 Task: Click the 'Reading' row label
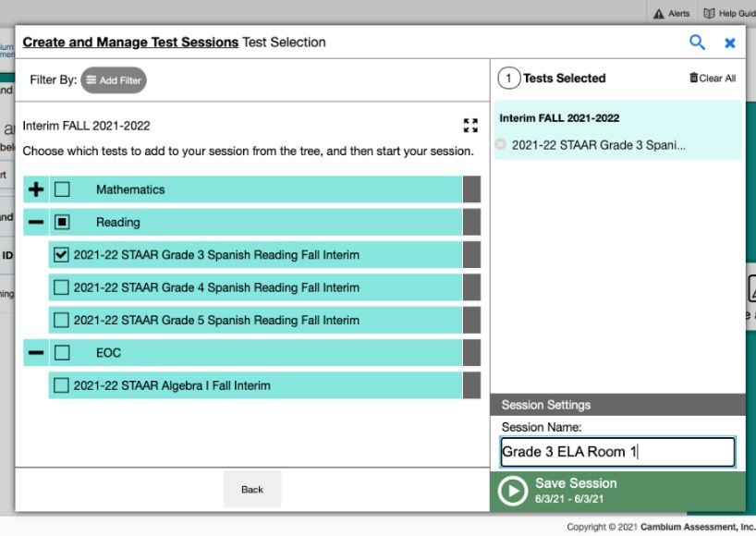[x=118, y=222]
